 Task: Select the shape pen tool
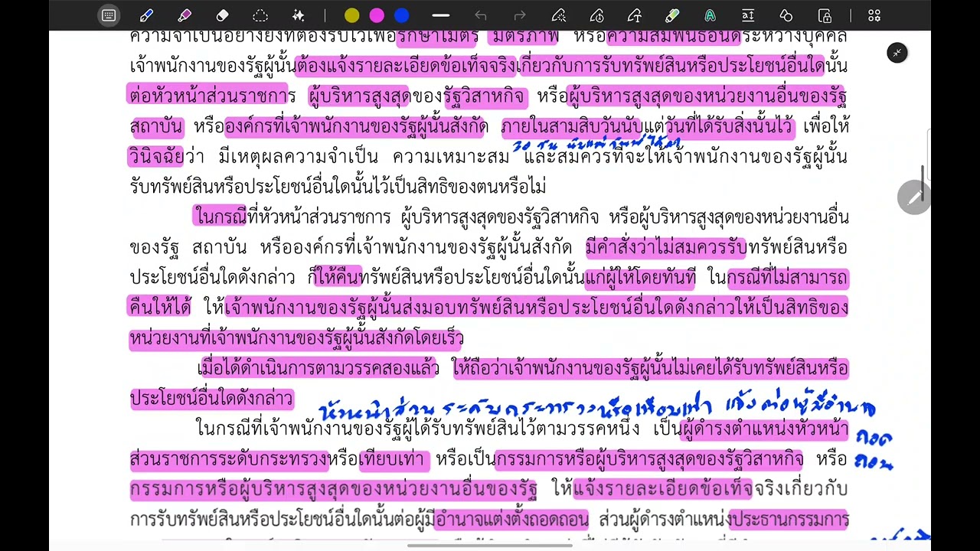(635, 15)
